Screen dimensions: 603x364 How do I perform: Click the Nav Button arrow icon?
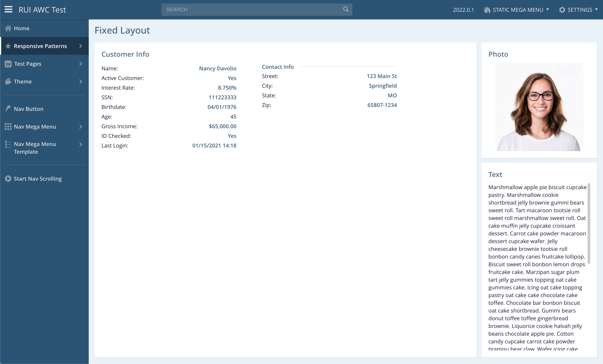[x=8, y=109]
